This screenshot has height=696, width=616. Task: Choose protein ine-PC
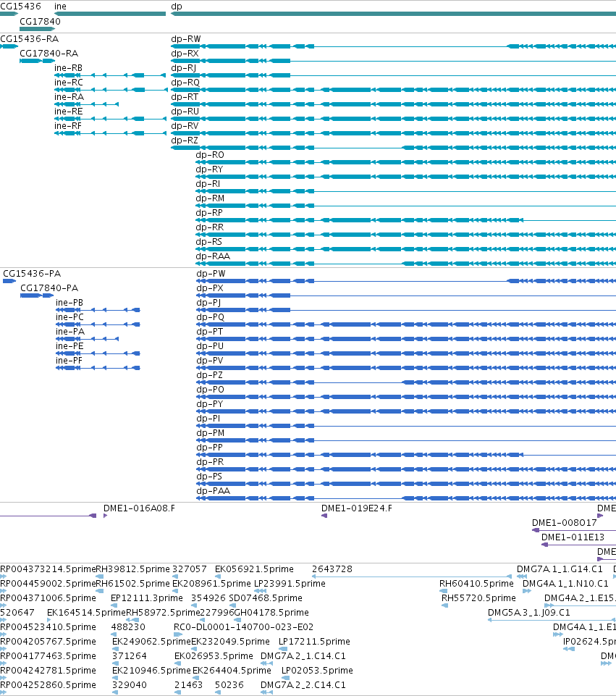click(x=69, y=317)
